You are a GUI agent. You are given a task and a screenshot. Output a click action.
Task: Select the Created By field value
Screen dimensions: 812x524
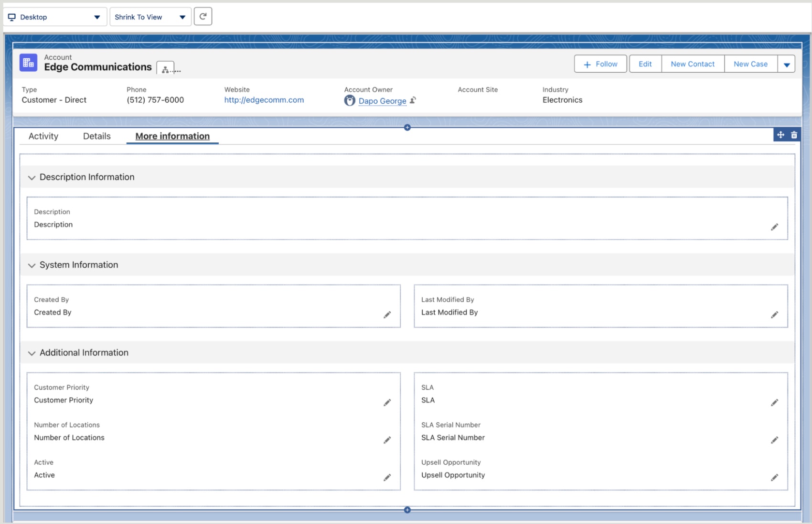point(53,312)
